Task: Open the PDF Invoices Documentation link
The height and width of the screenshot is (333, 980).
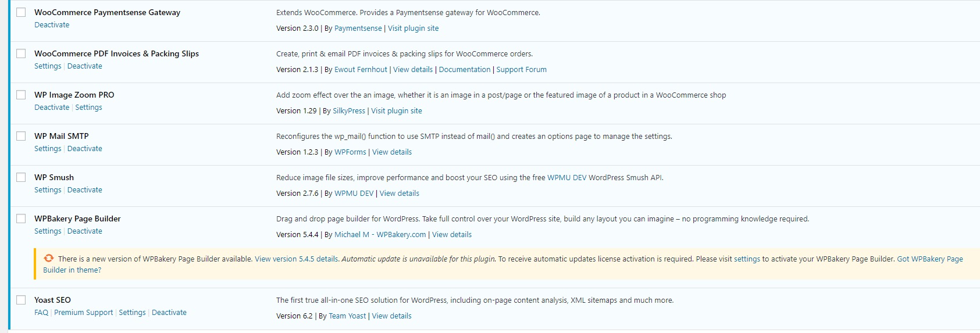Action: pyautogui.click(x=465, y=70)
